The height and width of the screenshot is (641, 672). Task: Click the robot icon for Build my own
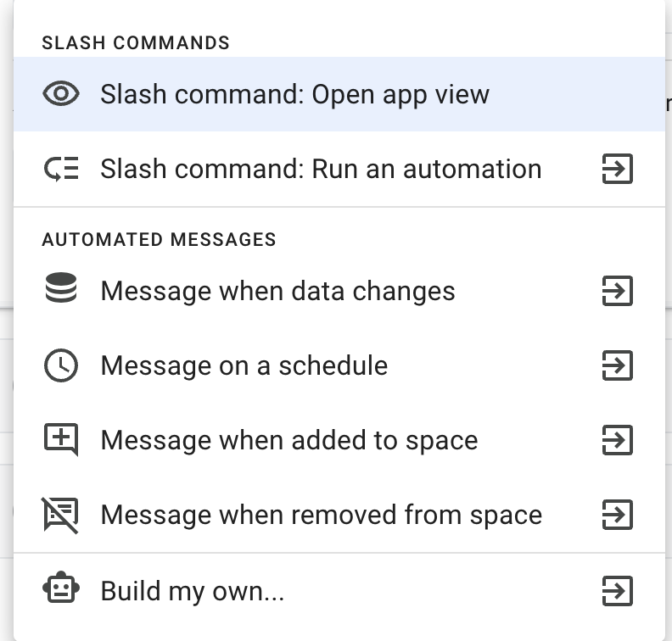pos(61,589)
